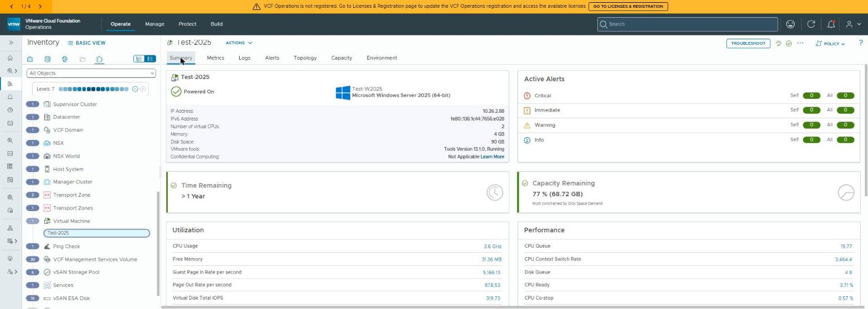Open the Home icon in navigation rail
This screenshot has height=309, width=868.
(x=11, y=58)
